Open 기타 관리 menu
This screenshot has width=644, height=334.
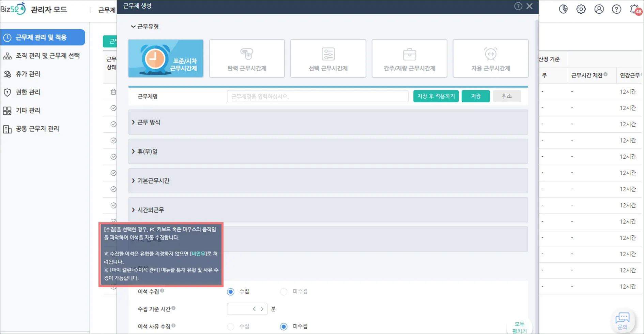(28, 111)
